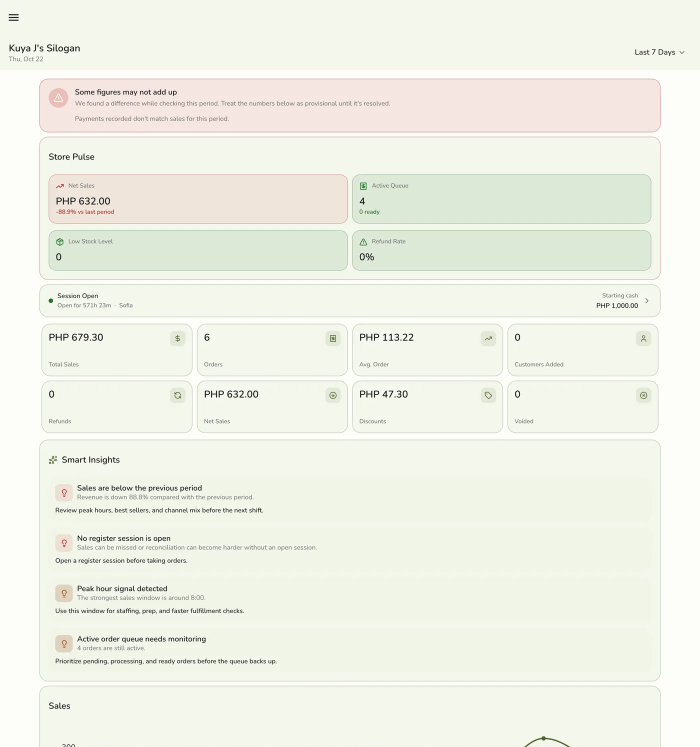Click the Thu, Oct 22 date text

pos(26,59)
